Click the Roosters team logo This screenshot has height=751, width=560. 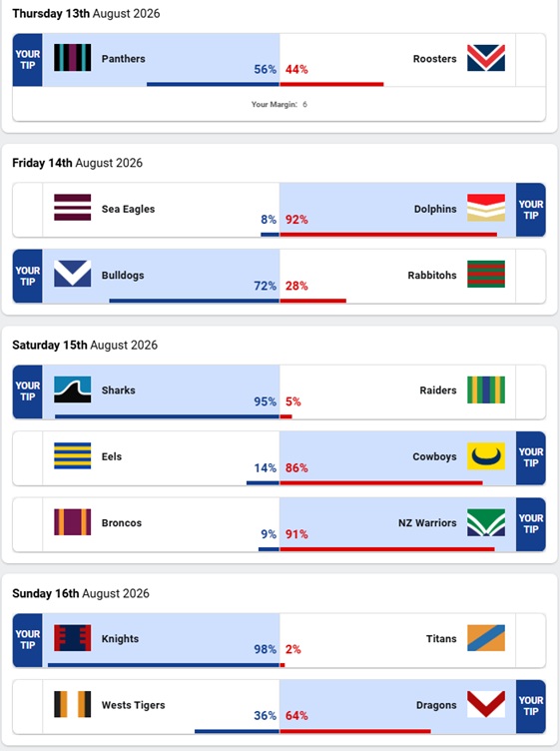tap(486, 58)
